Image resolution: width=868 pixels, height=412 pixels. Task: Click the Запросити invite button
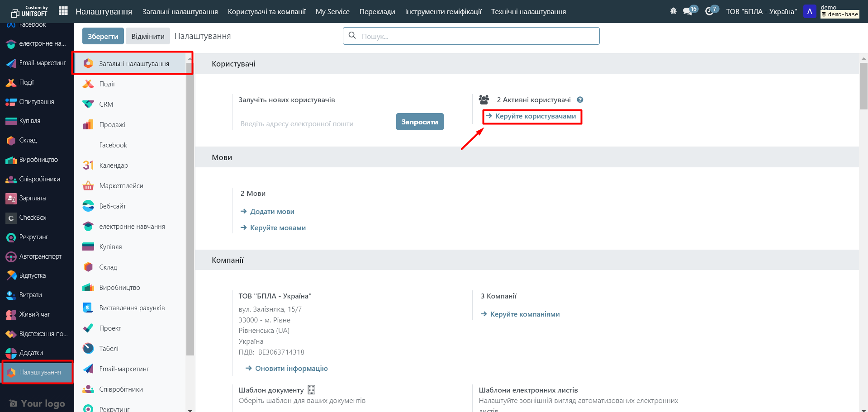(419, 122)
